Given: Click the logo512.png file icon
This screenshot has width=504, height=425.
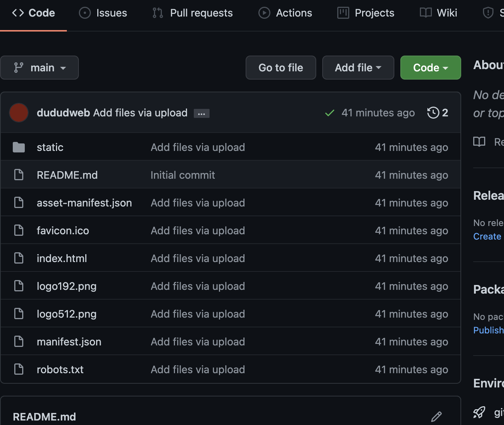Looking at the screenshot, I should 19,313.
